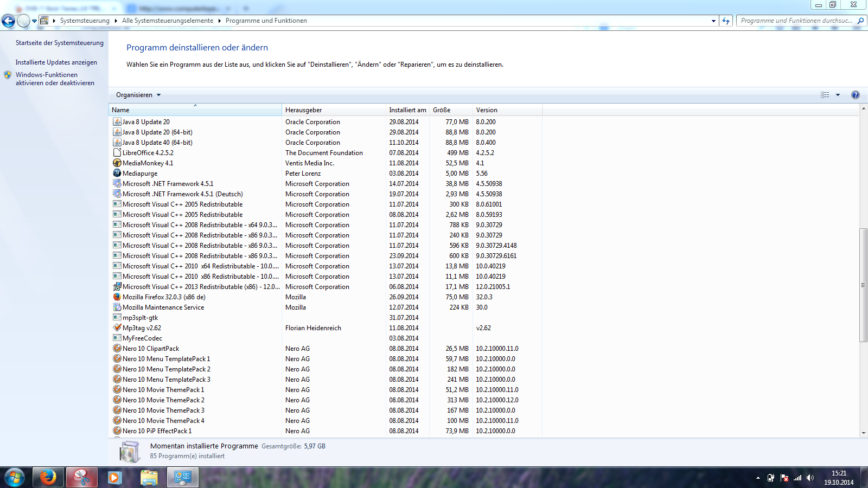Select the date cell '26.09.2014'
This screenshot has height=488, width=868.
(404, 297)
